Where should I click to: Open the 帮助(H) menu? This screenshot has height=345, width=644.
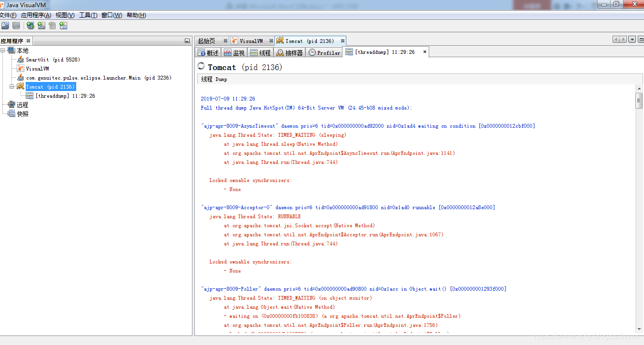pos(136,15)
